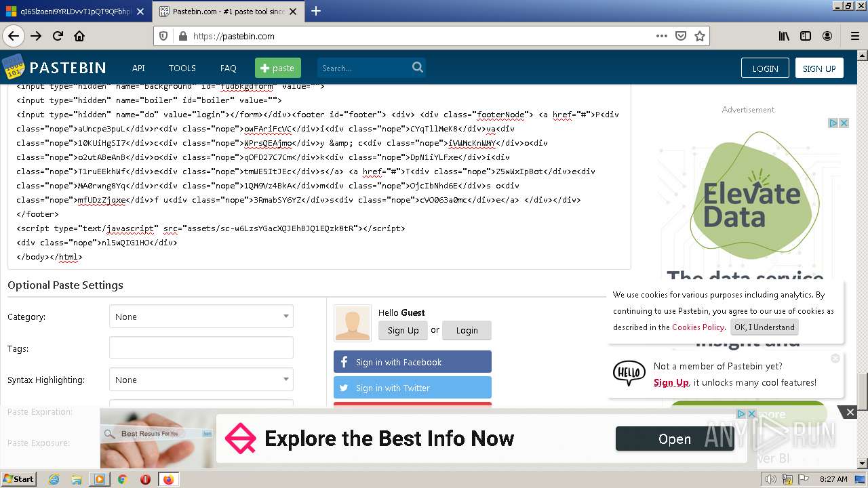This screenshot has height=488, width=868.
Task: Expand the Category dropdown
Action: [x=201, y=317]
